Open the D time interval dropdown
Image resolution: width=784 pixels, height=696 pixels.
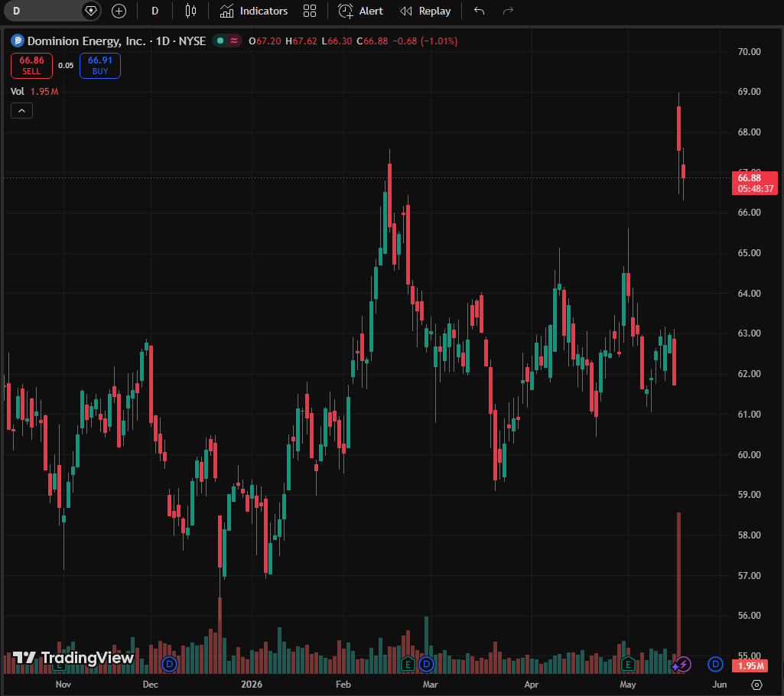click(x=155, y=11)
